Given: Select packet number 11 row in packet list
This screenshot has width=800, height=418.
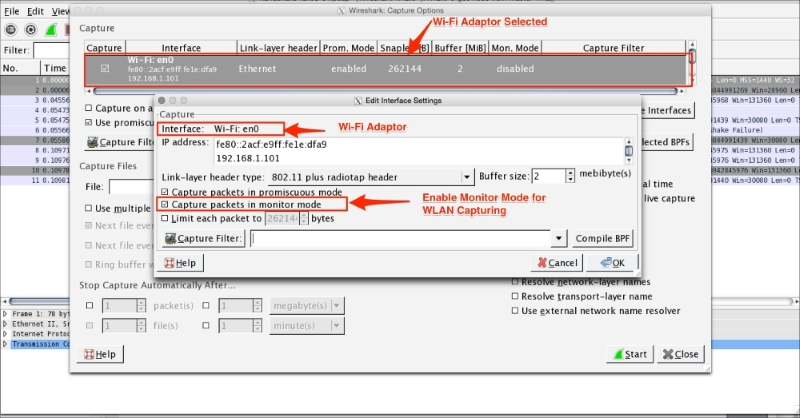Looking at the screenshot, I should (35, 180).
